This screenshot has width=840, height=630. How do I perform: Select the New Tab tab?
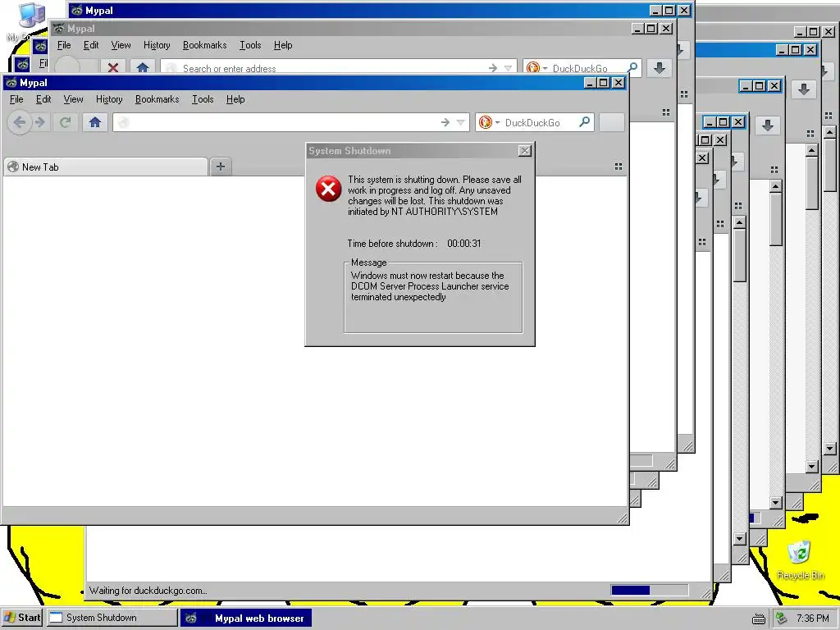(x=106, y=167)
